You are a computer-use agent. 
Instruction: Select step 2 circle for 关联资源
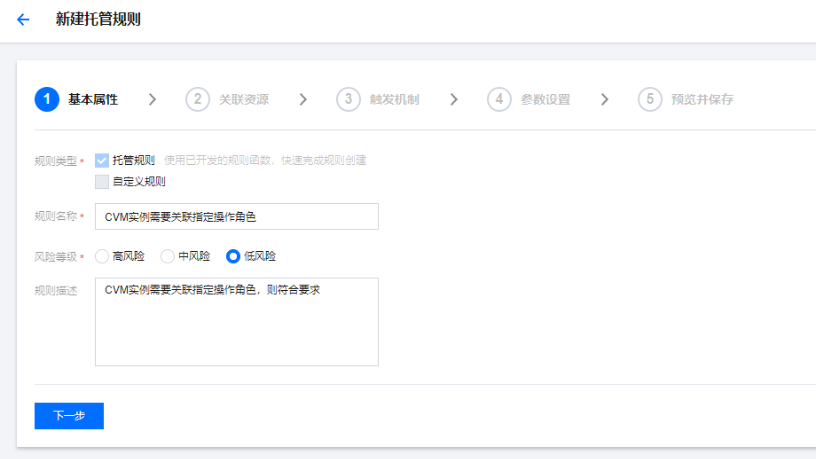pyautogui.click(x=198, y=99)
